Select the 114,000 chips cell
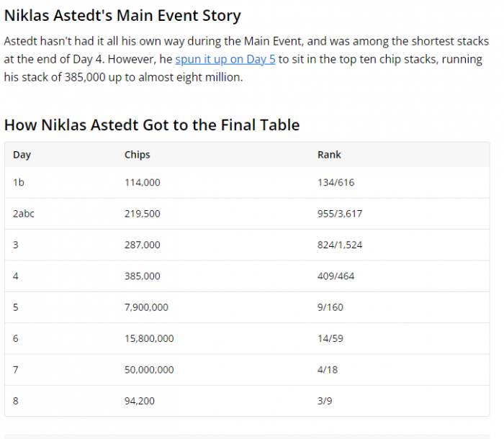Viewport: 504px width, 439px height. [x=143, y=183]
